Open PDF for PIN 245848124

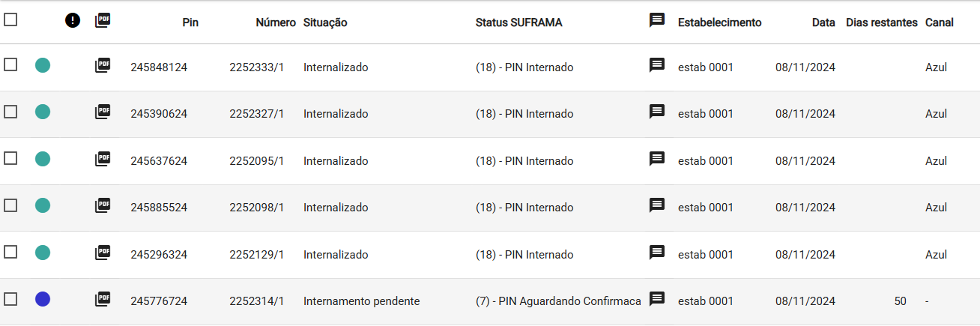click(x=103, y=65)
